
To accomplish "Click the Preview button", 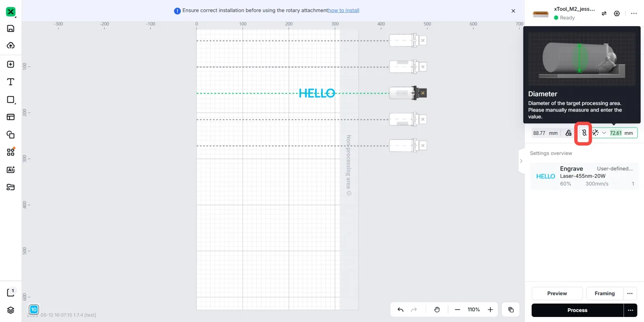I will pos(557,293).
